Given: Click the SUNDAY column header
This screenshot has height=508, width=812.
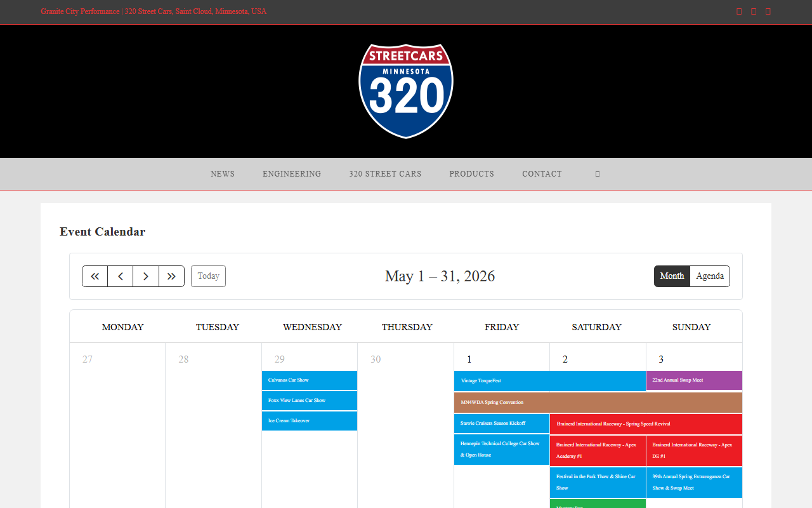Looking at the screenshot, I should pyautogui.click(x=691, y=327).
